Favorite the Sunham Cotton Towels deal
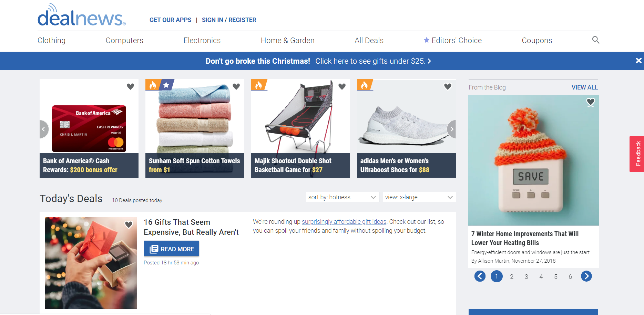 236,86
